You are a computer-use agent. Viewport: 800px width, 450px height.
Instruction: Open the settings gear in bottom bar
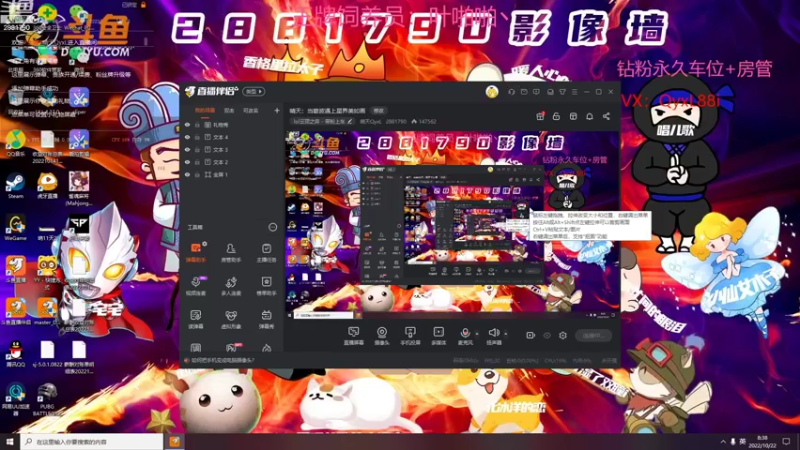pyautogui.click(x=563, y=335)
